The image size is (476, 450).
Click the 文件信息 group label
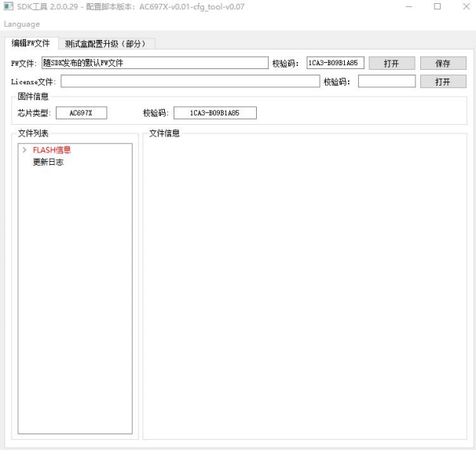tap(164, 134)
